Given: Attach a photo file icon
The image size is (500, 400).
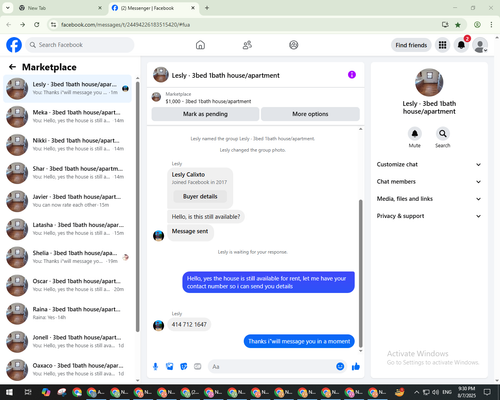Looking at the screenshot, I should 170,367.
